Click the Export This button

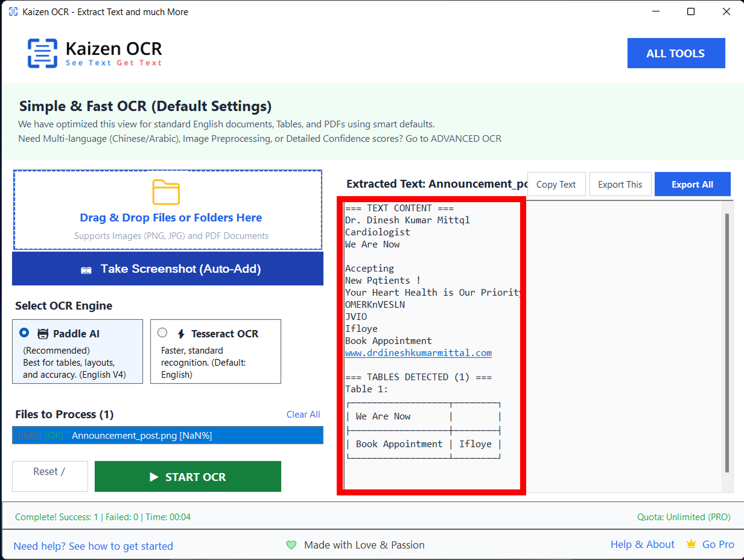tap(620, 185)
